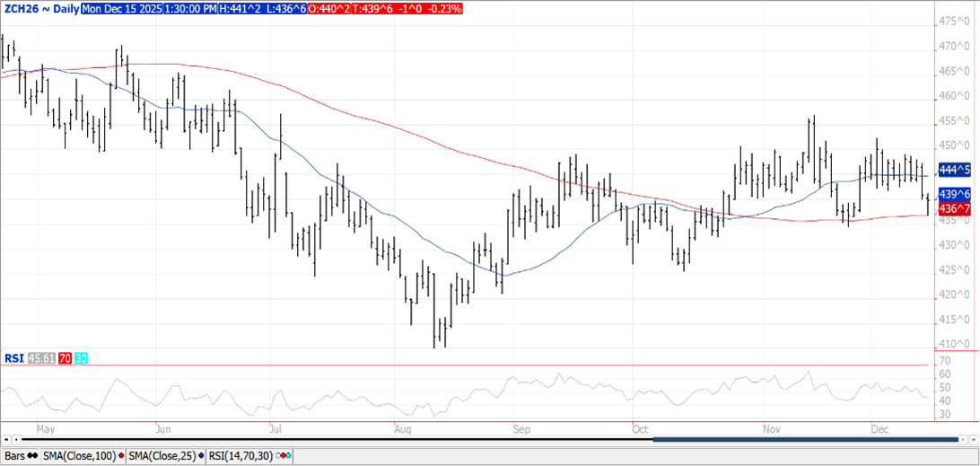Click the Mon Dec 15 2025 date field

coord(121,8)
